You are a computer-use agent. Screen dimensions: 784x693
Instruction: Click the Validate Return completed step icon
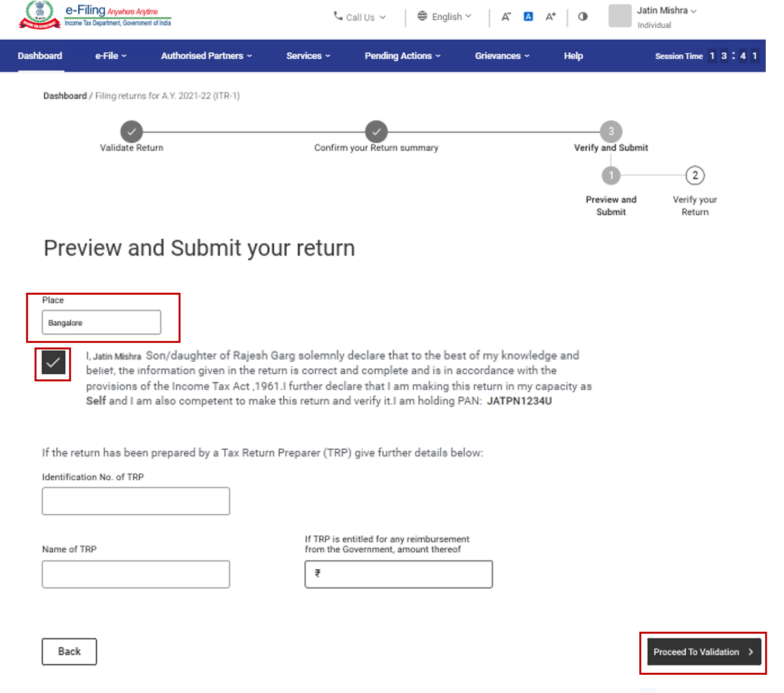[132, 132]
